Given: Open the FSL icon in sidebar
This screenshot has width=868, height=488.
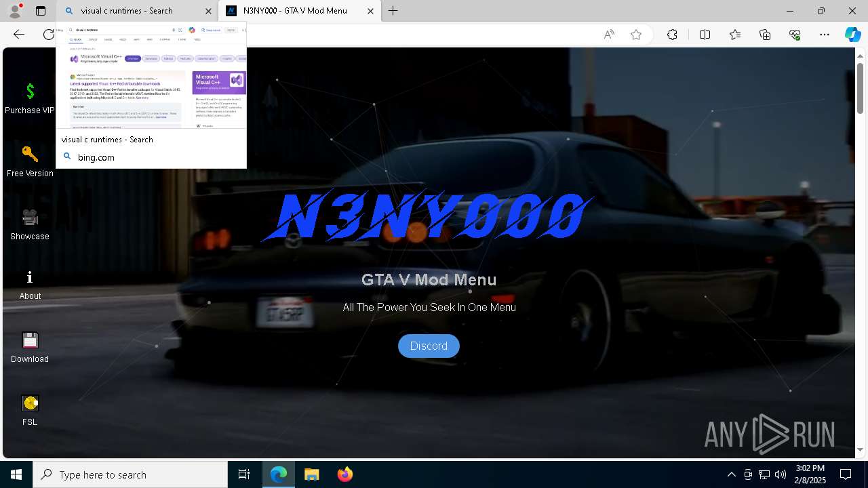Looking at the screenshot, I should coord(30,403).
